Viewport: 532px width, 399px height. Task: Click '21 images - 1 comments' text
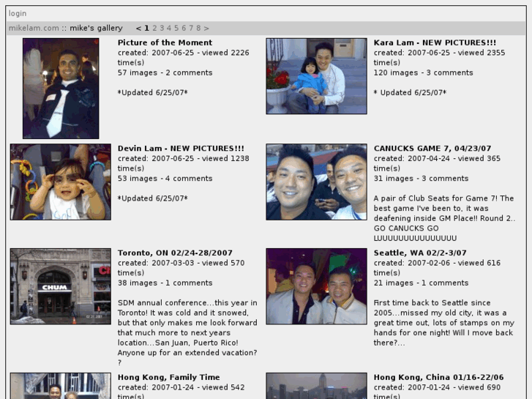pos(421,283)
